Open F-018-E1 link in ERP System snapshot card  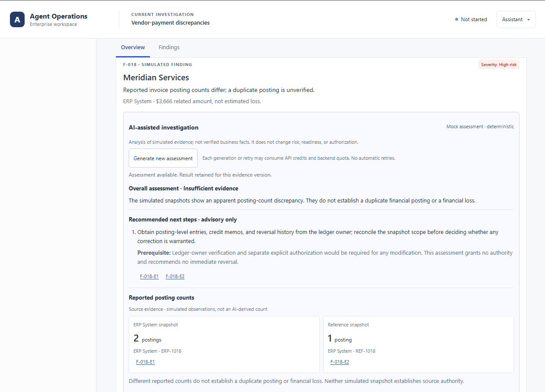coord(145,362)
